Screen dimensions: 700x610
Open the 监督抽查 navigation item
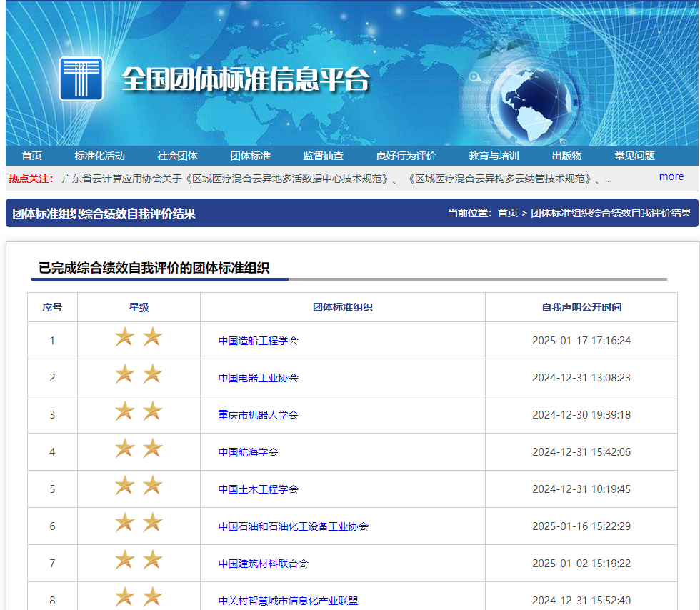[x=323, y=156]
